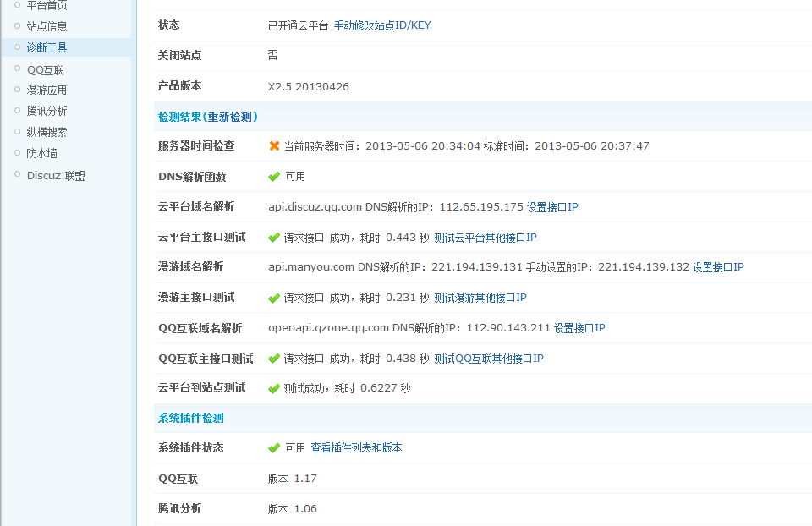Click the 手动修改站点ID/KEY link
The height and width of the screenshot is (526, 812).
coord(382,25)
